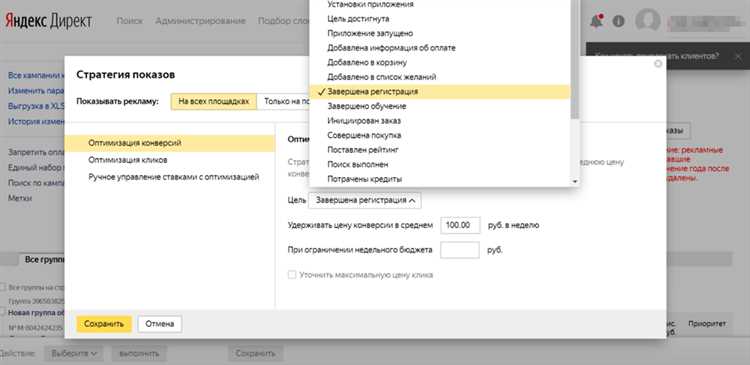Viewport: 750px width, 365px height.
Task: Choose Инициирован заказ from the list
Action: tap(440, 121)
